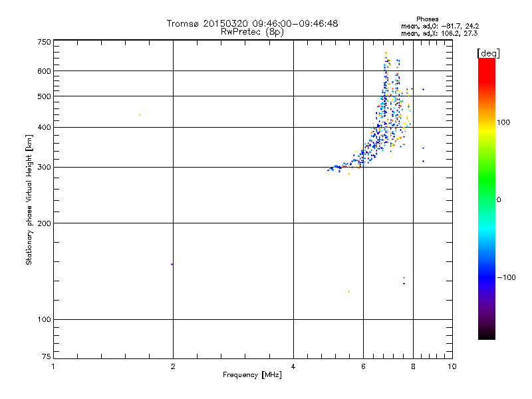Viewport: 532px width, 399px height.
Task: Click the plot title 'Tromsø 20150320 09:46:00-09:46:48'
Action: tap(252, 23)
